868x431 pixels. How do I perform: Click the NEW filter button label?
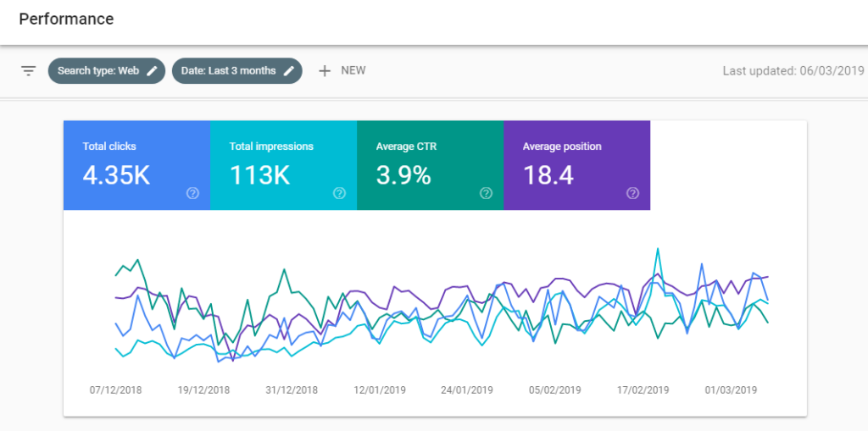click(x=353, y=71)
